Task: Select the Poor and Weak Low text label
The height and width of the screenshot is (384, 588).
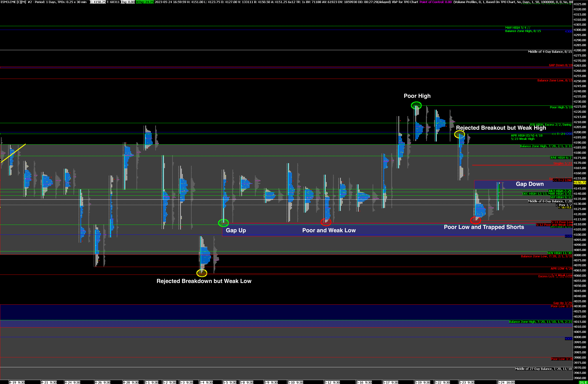Action: tap(329, 230)
